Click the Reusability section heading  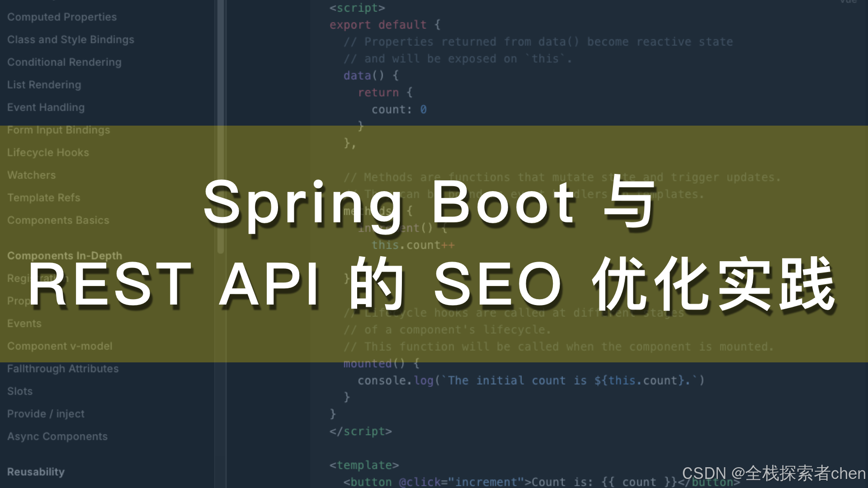point(36,472)
